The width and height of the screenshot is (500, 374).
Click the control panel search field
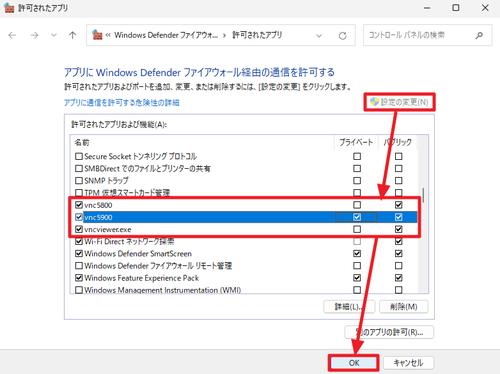pos(427,35)
